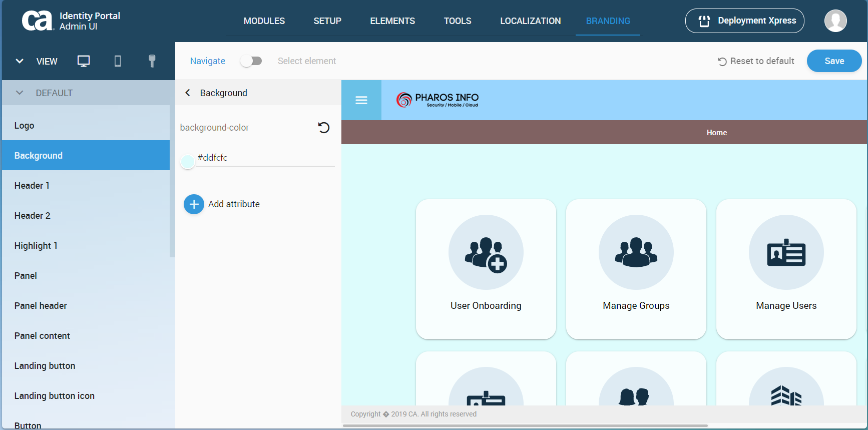Open the user profile avatar

(835, 21)
